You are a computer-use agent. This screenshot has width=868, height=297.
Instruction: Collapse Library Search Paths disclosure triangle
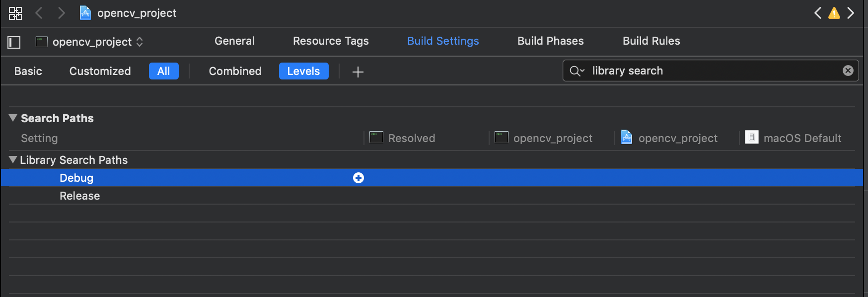pyautogui.click(x=13, y=160)
